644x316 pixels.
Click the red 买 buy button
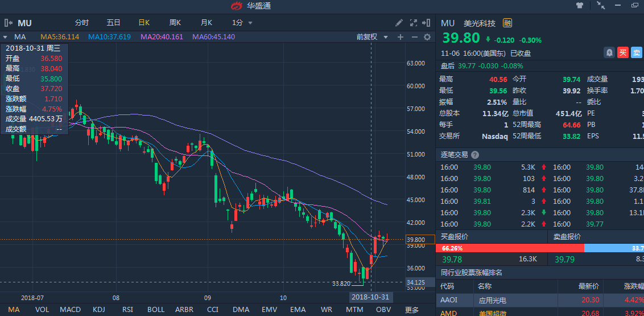click(623, 52)
